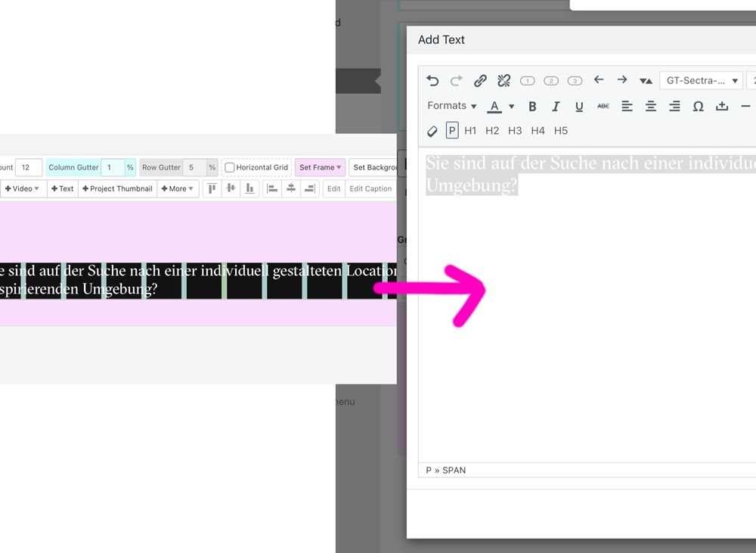The height and width of the screenshot is (553, 756).
Task: Click the undo arrow in text editor
Action: [432, 81]
